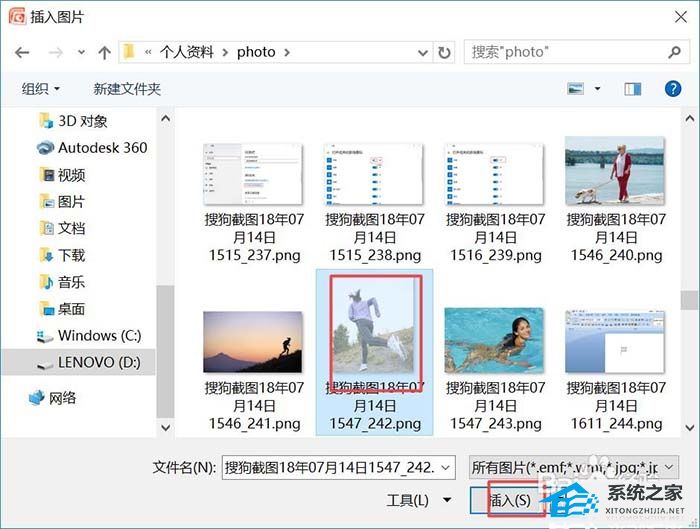The width and height of the screenshot is (700, 529).
Task: Expand the chevron after photo
Action: point(287,53)
